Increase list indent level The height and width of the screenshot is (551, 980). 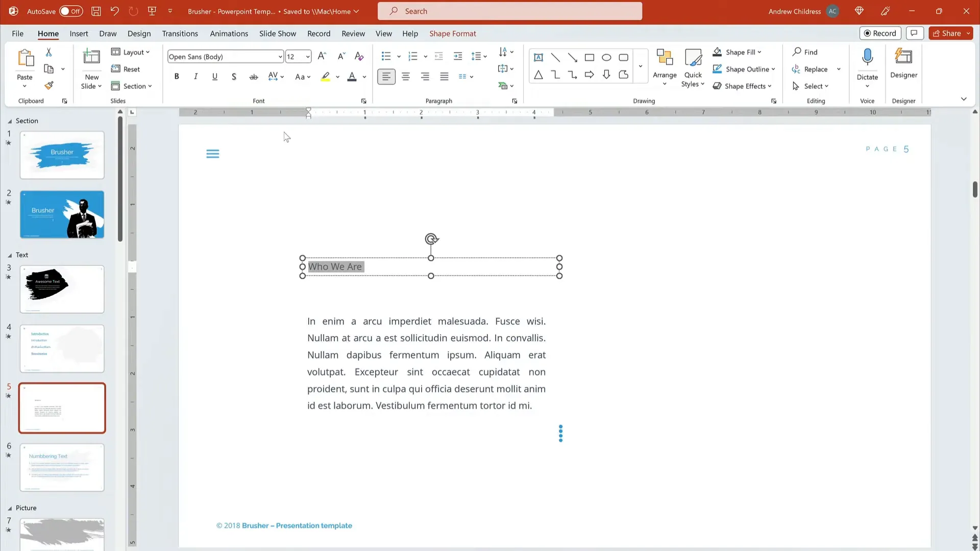click(458, 56)
